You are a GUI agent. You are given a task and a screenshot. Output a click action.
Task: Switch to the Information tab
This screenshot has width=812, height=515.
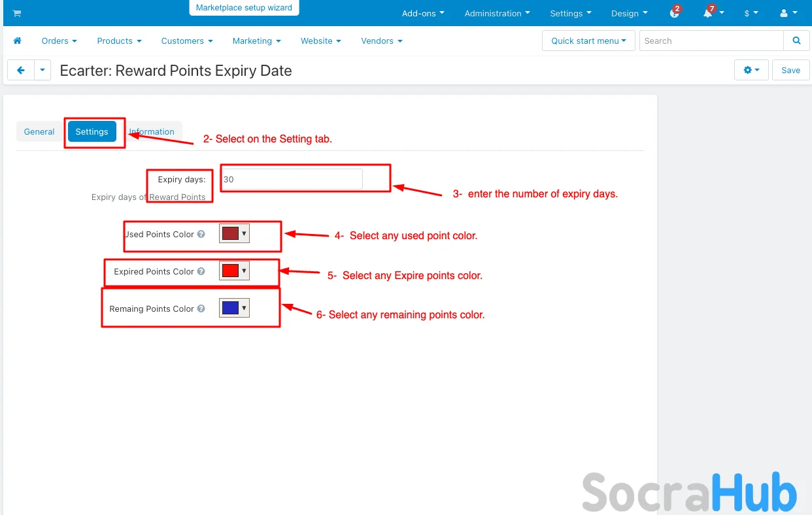152,131
